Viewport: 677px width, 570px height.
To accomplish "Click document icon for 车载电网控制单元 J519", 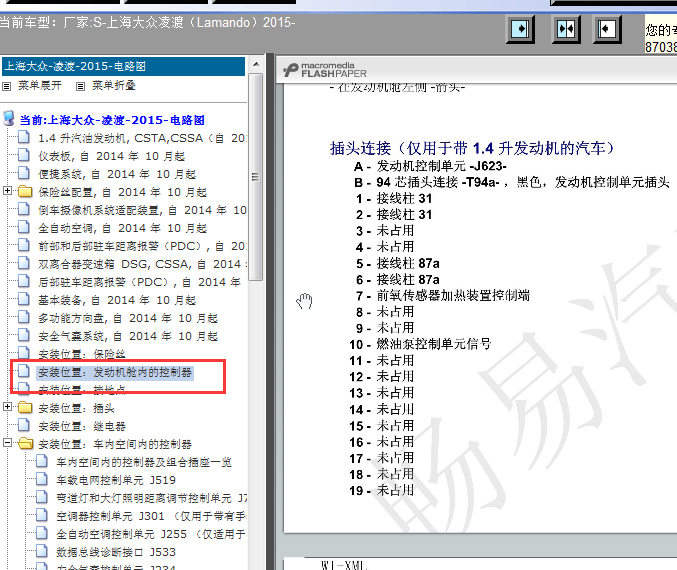I will pyautogui.click(x=42, y=479).
